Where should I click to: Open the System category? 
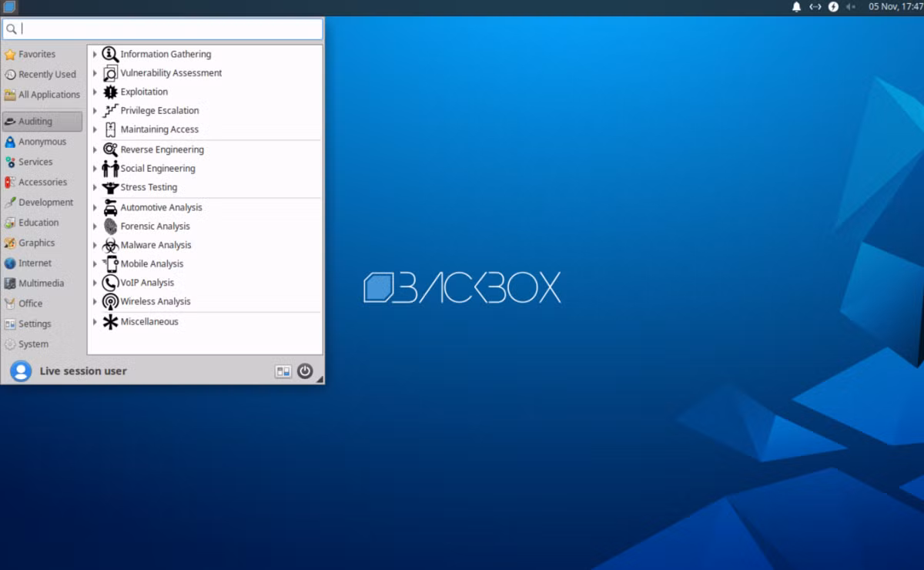pyautogui.click(x=42, y=344)
